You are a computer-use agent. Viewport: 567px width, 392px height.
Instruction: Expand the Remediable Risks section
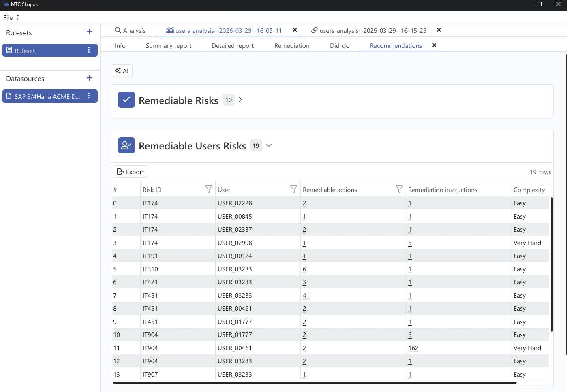240,99
